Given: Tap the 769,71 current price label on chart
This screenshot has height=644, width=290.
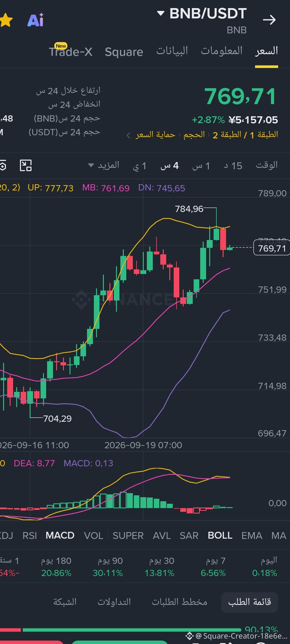Looking at the screenshot, I should pos(272,248).
